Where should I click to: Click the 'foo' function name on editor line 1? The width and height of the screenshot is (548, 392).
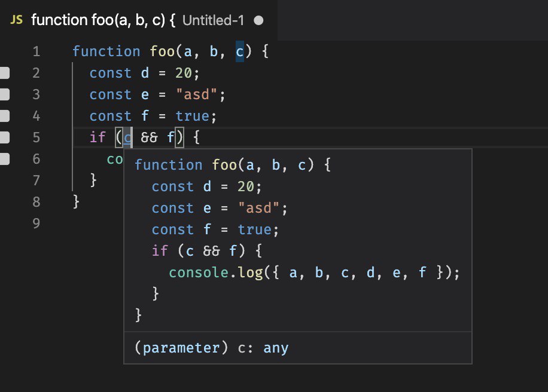163,51
